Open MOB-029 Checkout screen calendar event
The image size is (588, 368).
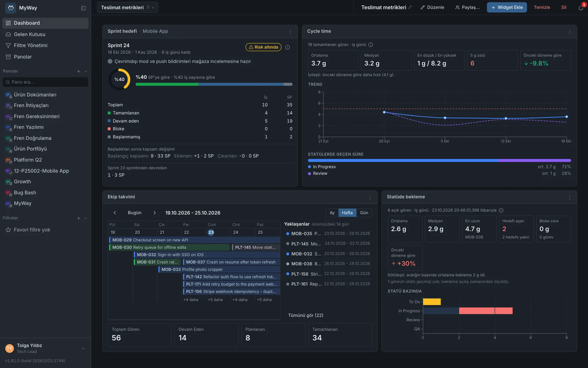[x=194, y=240]
